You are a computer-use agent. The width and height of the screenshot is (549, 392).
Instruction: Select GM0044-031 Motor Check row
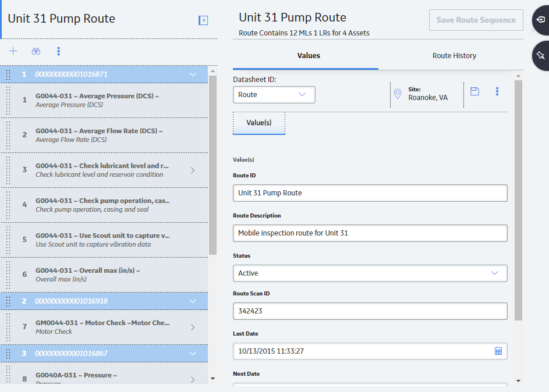coord(104,327)
